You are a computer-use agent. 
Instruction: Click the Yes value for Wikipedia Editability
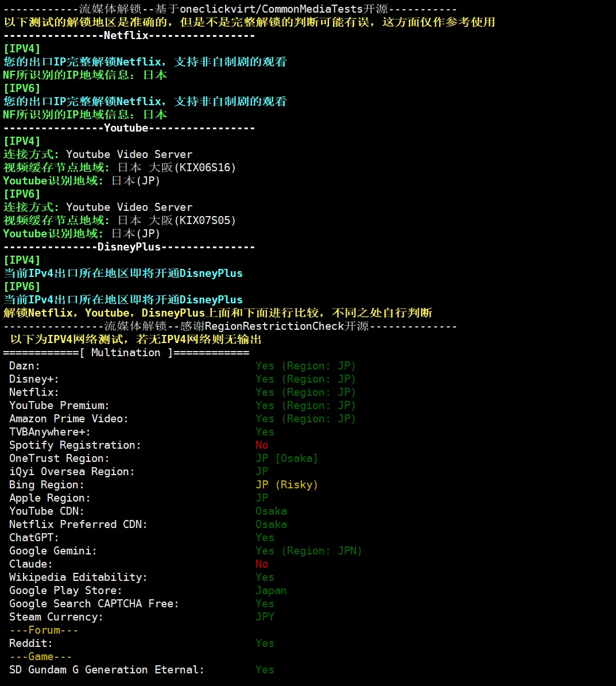[x=265, y=577]
